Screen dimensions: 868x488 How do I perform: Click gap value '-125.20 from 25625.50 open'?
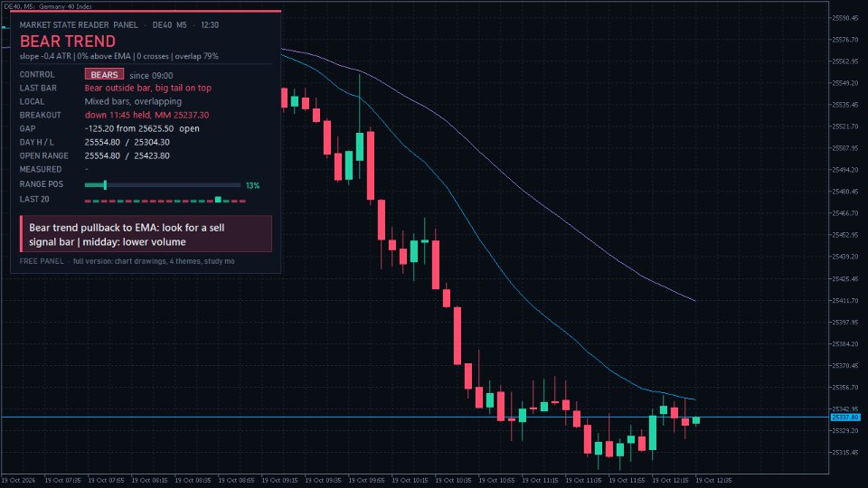pos(142,128)
